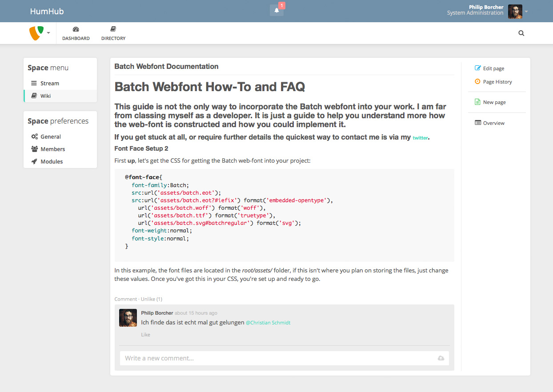Open the space chooser dropdown arrow
Image resolution: width=553 pixels, height=392 pixels.
coord(48,33)
